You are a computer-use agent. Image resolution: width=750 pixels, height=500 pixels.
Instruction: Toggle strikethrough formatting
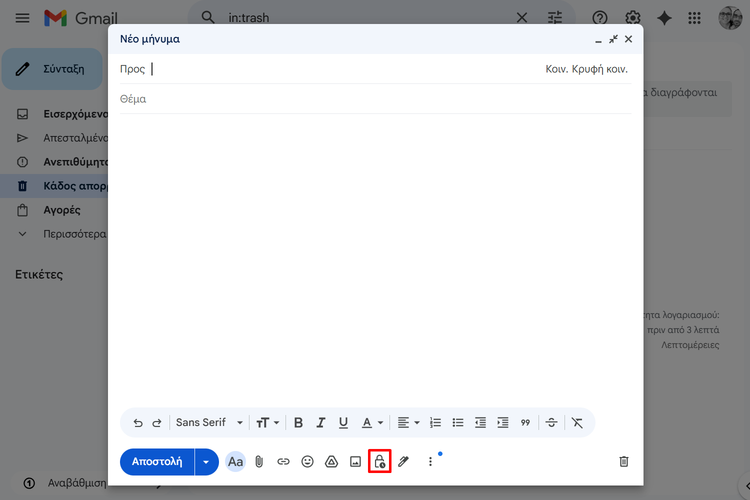(551, 423)
